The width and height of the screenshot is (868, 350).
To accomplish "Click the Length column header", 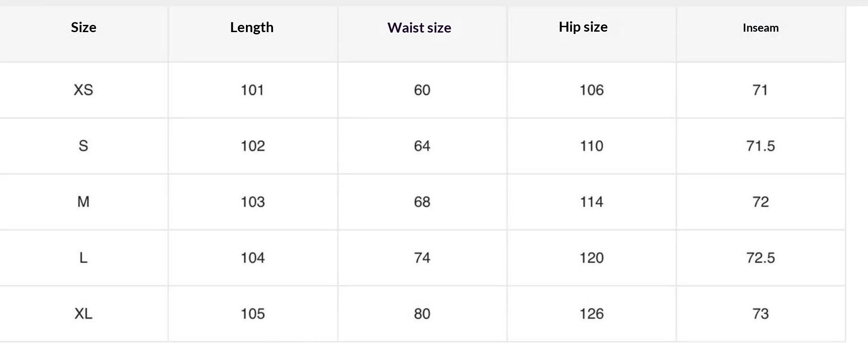I will click(x=252, y=28).
